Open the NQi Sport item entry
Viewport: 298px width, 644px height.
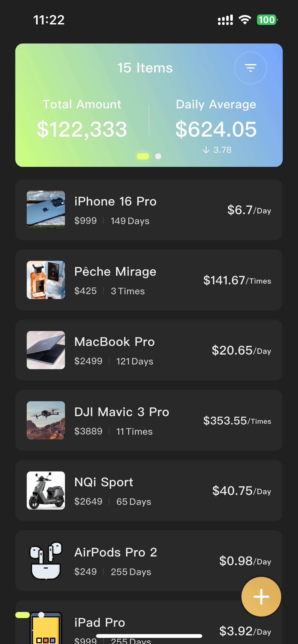[x=149, y=491]
